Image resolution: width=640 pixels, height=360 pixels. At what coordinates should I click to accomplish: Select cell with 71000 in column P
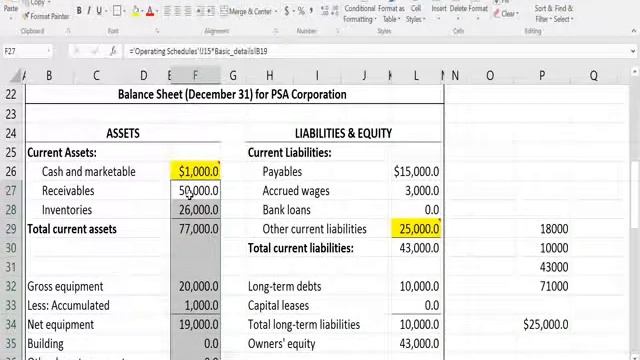542,286
